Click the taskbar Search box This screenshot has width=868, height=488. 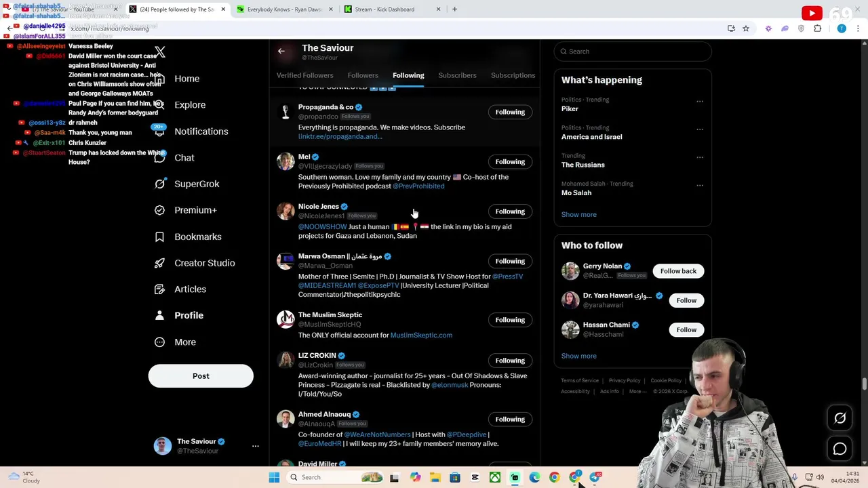point(336,477)
